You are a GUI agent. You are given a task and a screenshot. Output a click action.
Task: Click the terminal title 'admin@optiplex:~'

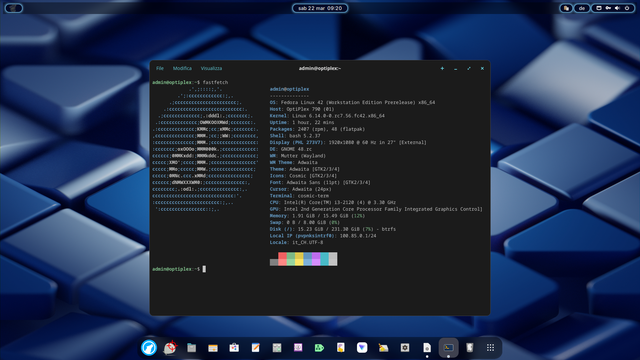point(320,68)
